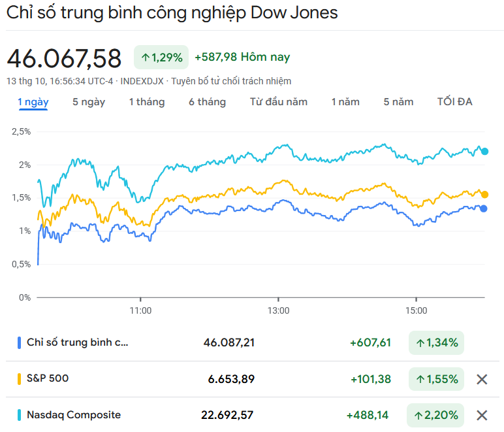Click the green up-arrow 1,29% badge
The height and width of the screenshot is (432, 504).
(x=161, y=58)
